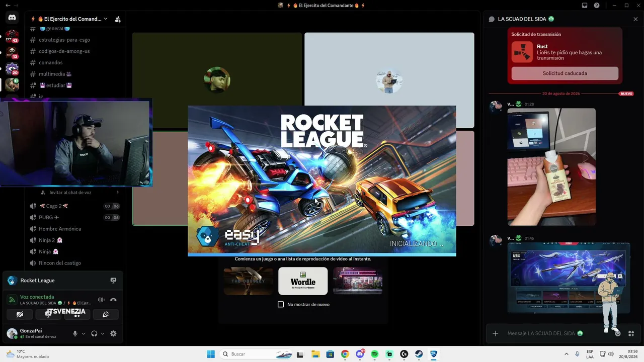Open the Aeris game screenshot in chat
This screenshot has height=362, width=644.
(x=569, y=278)
